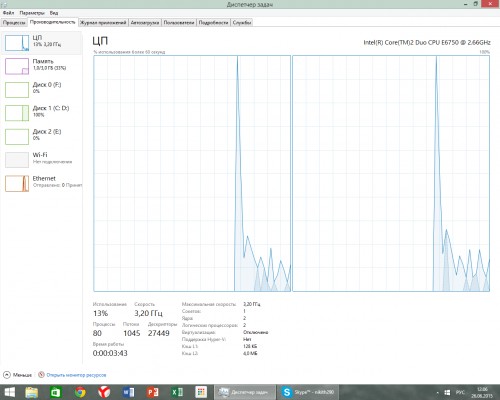Open Yandex browser from the taskbar
This screenshot has width=500, height=400.
coord(104,392)
